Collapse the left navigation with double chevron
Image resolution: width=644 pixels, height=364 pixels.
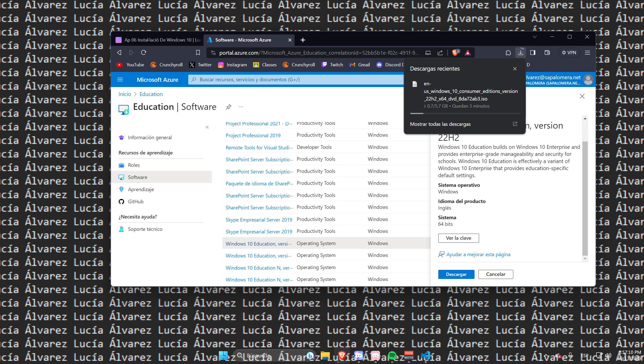[207, 127]
